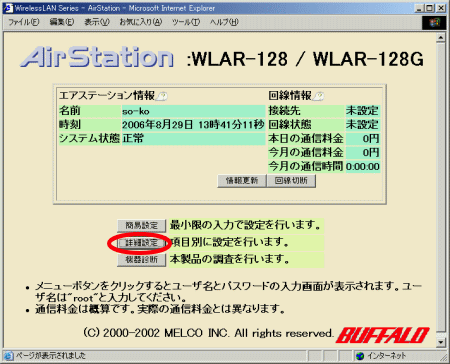Open the 表示 menu
The image size is (450, 364).
click(97, 22)
